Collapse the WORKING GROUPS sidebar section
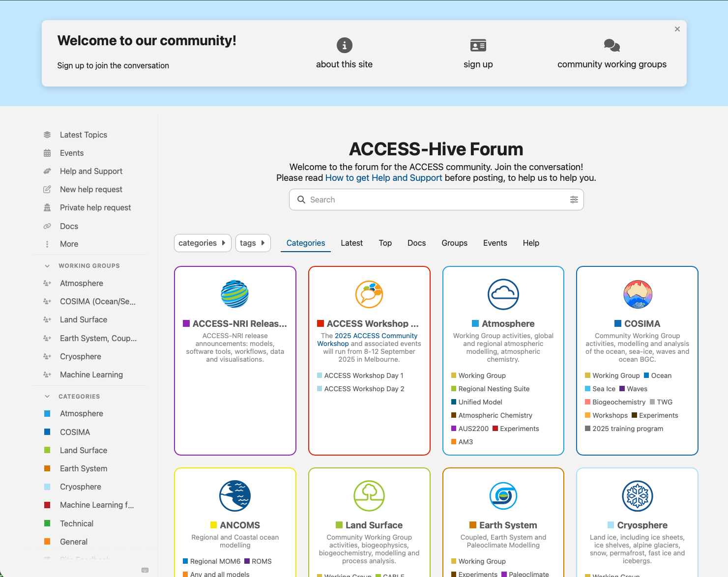 click(x=47, y=265)
